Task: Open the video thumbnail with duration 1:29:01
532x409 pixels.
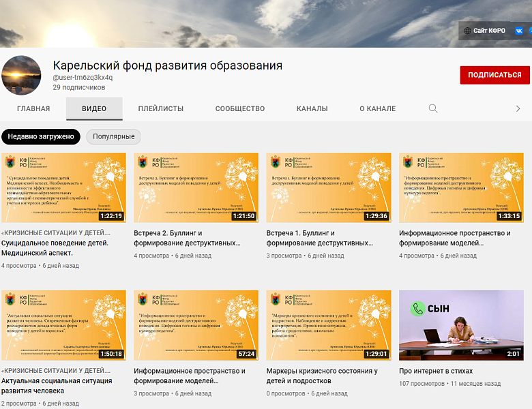Action: click(329, 325)
